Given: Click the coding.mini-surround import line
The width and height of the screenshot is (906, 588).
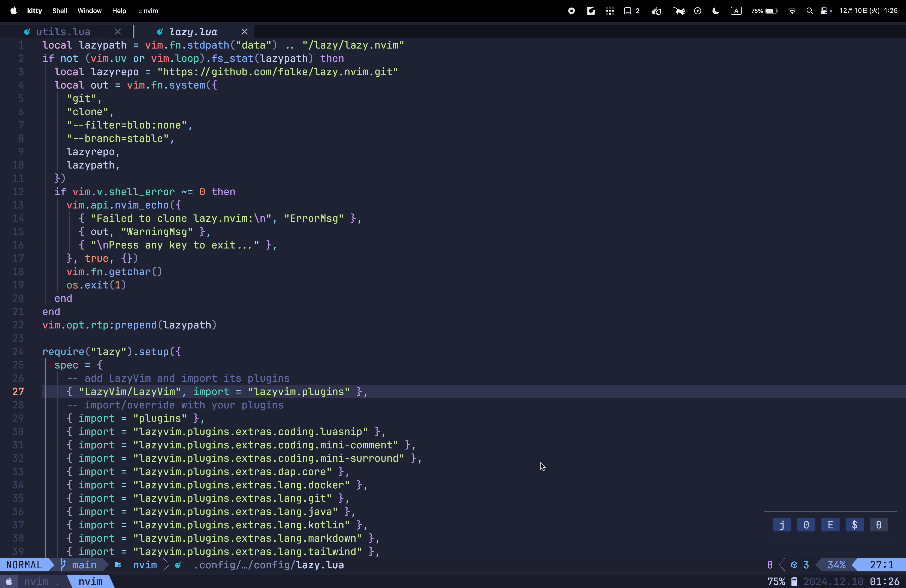Looking at the screenshot, I should [x=244, y=458].
